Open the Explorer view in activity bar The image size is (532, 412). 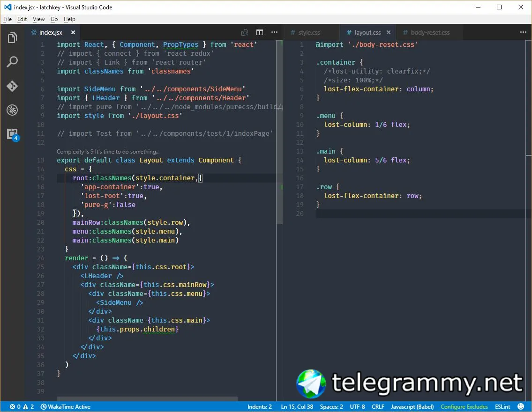(12, 38)
